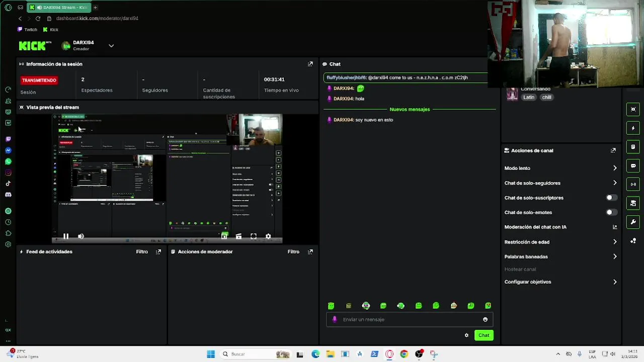644x362 pixels.
Task: Insert the first green emote in the quick row
Action: click(331, 306)
